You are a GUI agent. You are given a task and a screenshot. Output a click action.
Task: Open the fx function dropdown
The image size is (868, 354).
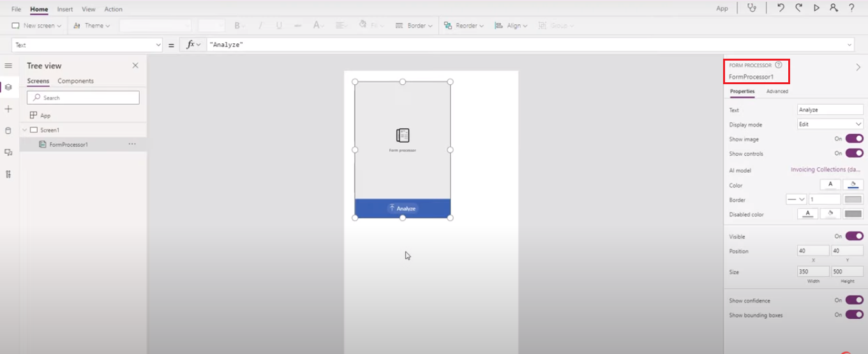193,45
